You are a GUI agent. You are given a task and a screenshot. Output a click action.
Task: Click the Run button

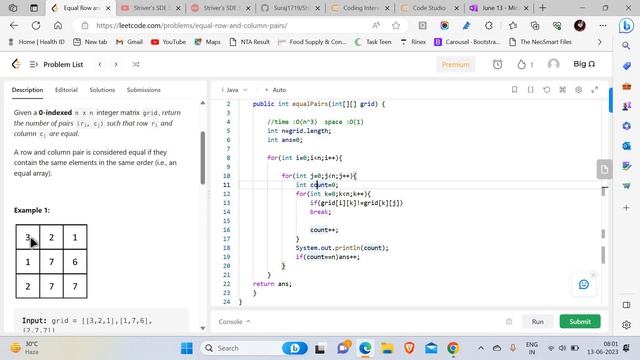[538, 322]
